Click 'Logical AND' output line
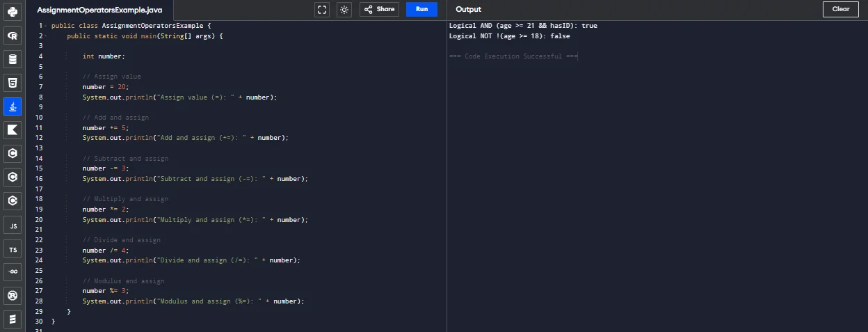 [x=523, y=26]
